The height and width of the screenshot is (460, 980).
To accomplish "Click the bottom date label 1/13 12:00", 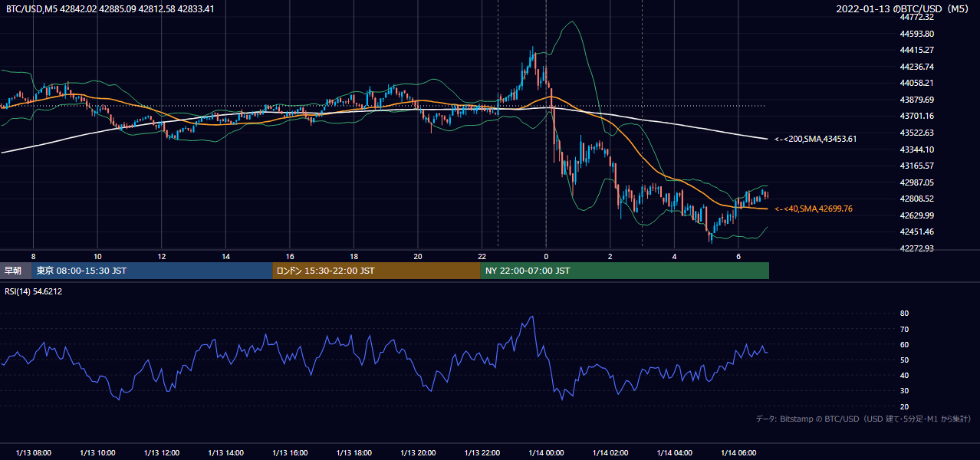I will [162, 453].
